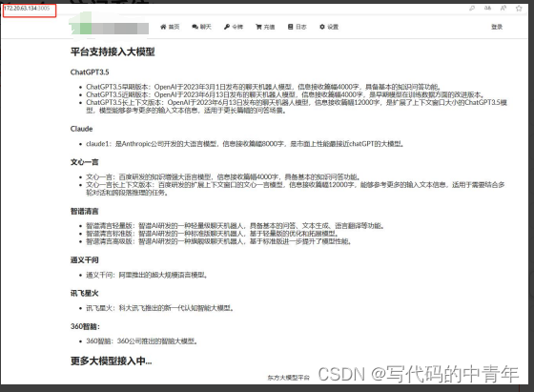Click the 更多大模型接入中 heading
The height and width of the screenshot is (392, 534).
point(111,361)
